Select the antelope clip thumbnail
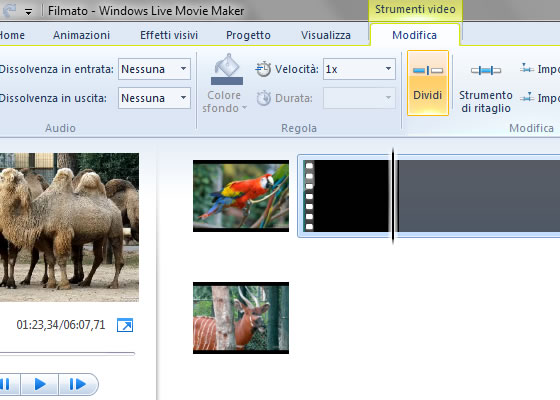The image size is (560, 400). (x=241, y=318)
